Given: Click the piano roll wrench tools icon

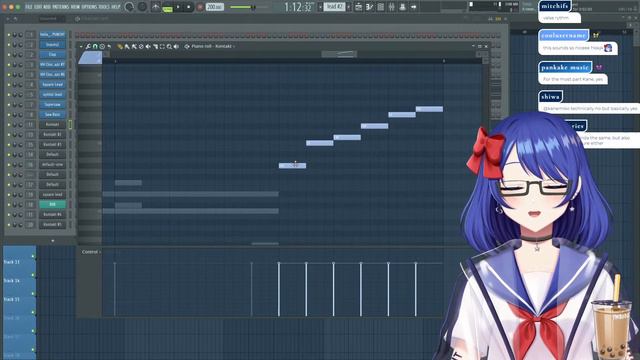Looking at the screenshot, I should [88, 47].
